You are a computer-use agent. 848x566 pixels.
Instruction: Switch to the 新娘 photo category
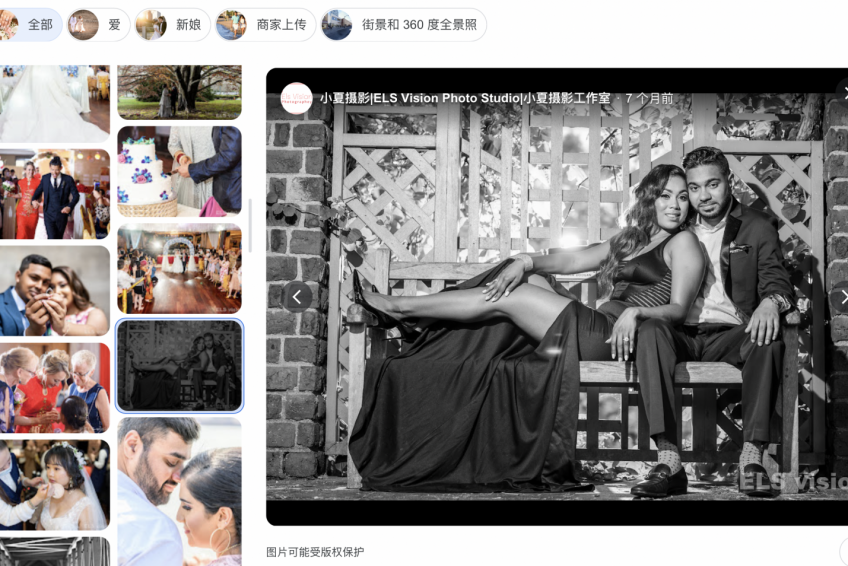click(x=173, y=25)
